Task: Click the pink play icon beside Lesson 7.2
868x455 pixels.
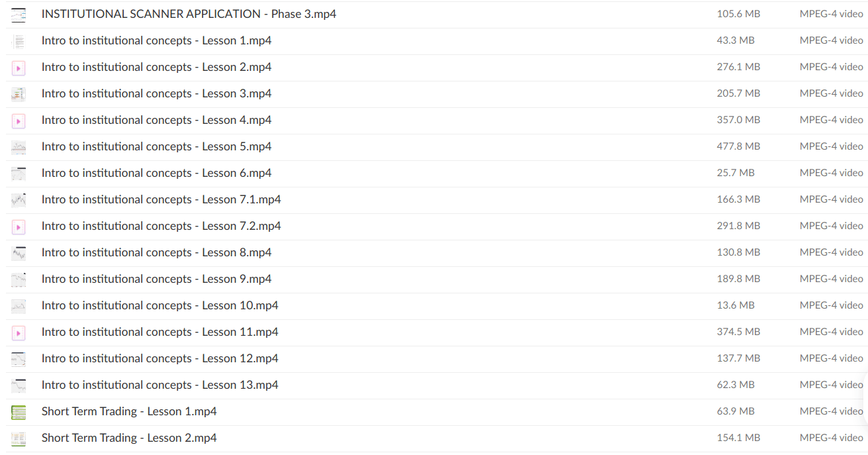Action: [x=19, y=227]
